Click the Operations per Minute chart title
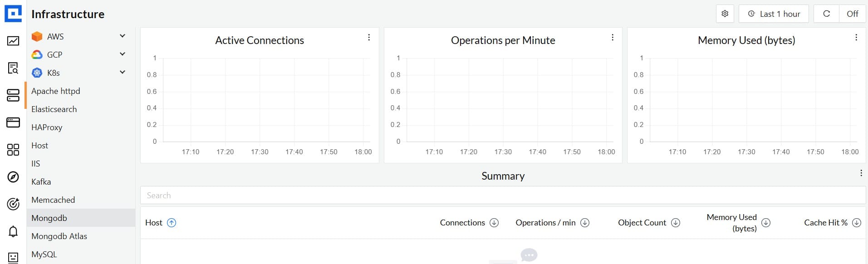The height and width of the screenshot is (264, 868). tap(503, 40)
